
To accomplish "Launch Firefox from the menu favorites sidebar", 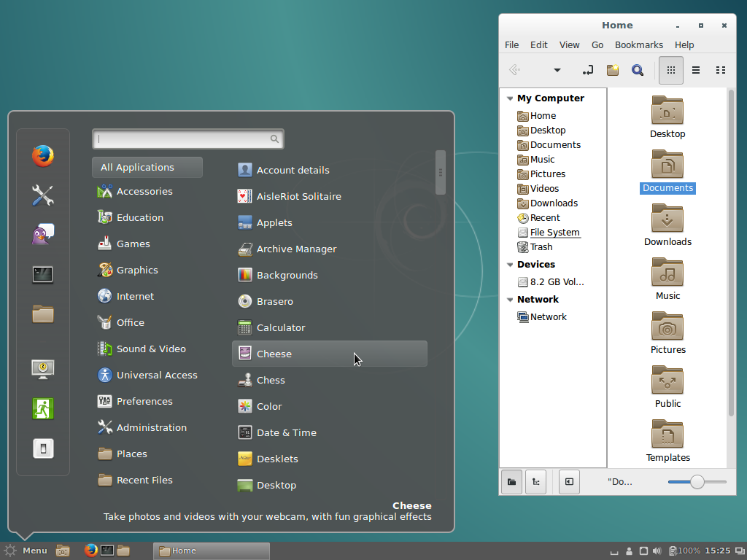I will [43, 156].
